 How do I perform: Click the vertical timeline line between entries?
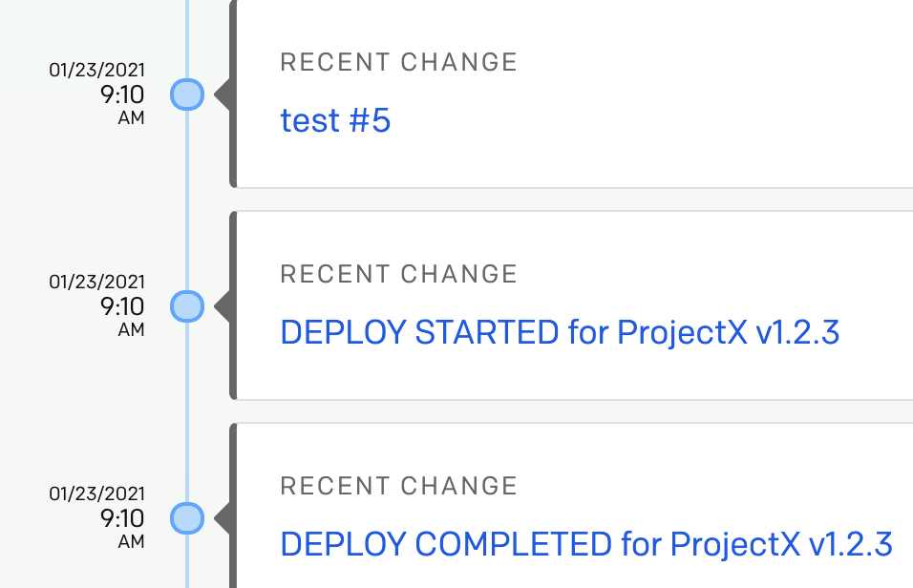tap(186, 200)
